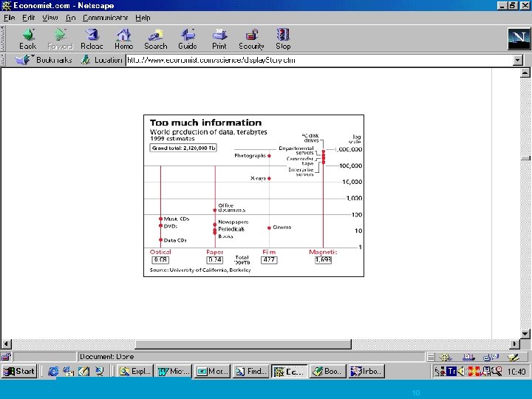Viewport: 532px width, 399px height.
Task: Open the Go menu
Action: (71, 18)
